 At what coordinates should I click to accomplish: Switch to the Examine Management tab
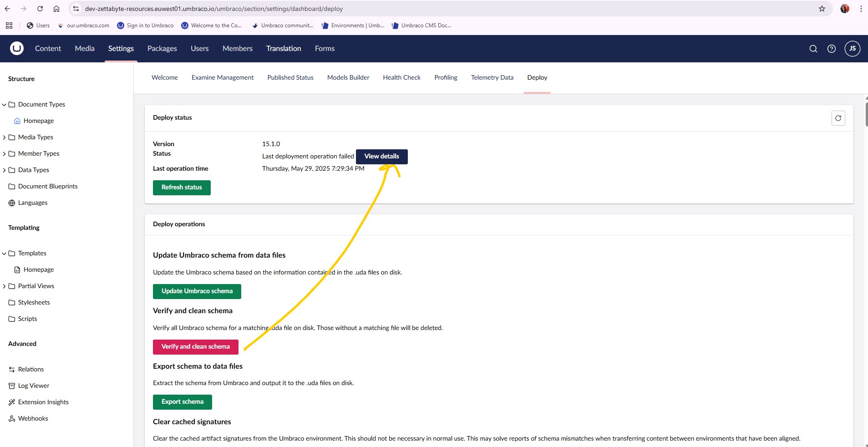pyautogui.click(x=223, y=78)
